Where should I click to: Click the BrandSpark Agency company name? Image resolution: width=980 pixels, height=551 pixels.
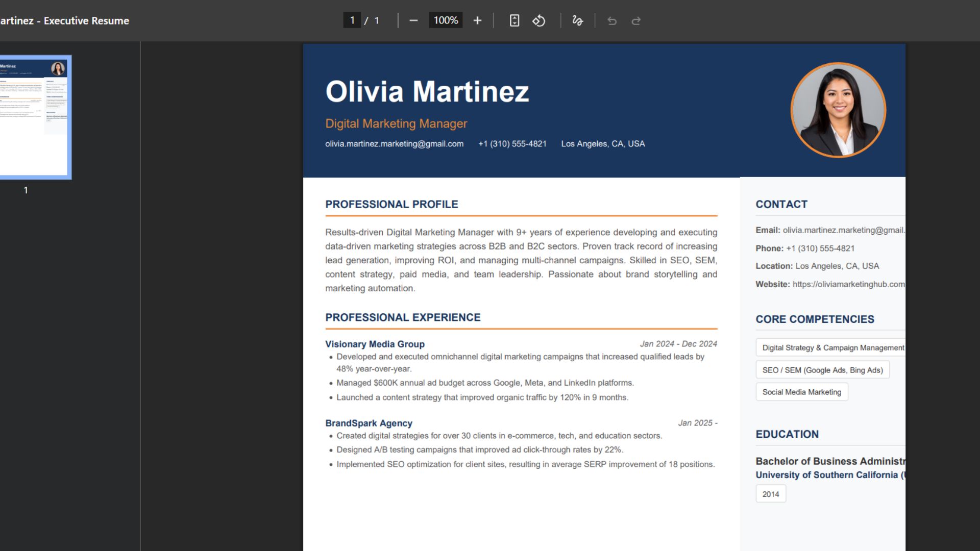[369, 423]
